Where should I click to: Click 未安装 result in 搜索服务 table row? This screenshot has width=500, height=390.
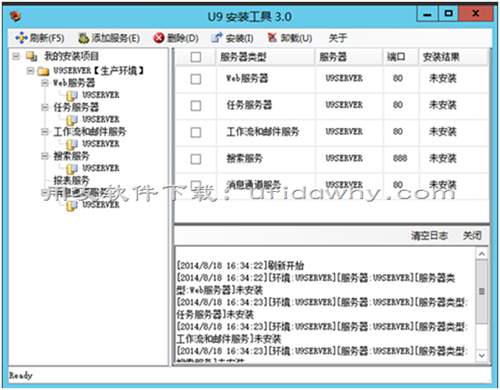[442, 158]
